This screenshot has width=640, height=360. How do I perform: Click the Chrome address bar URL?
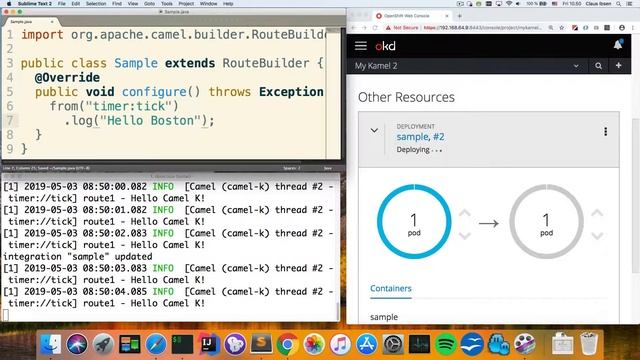(482, 28)
